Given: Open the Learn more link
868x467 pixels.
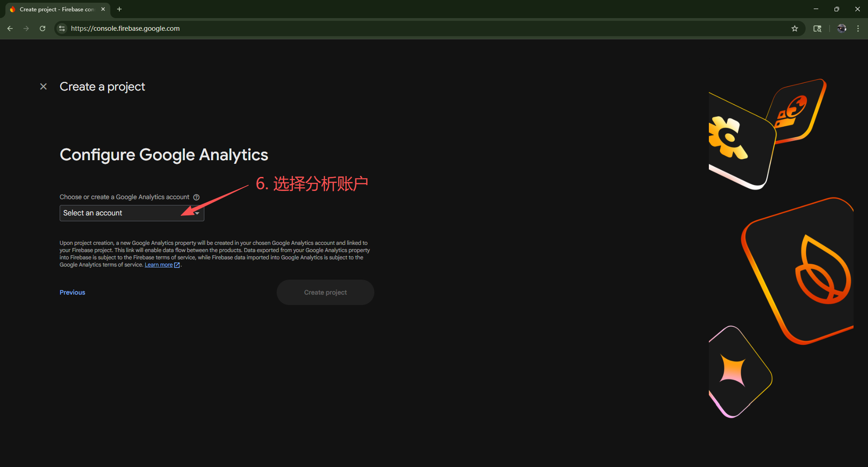Looking at the screenshot, I should pos(159,265).
